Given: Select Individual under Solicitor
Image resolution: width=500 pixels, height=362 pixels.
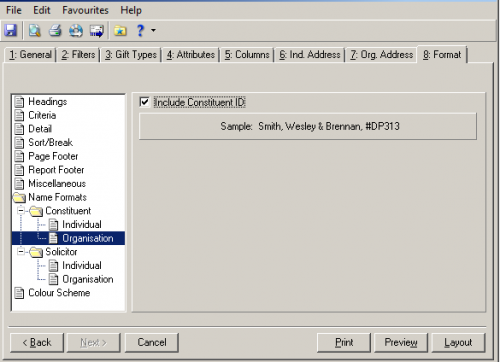Looking at the screenshot, I should pos(82,265).
